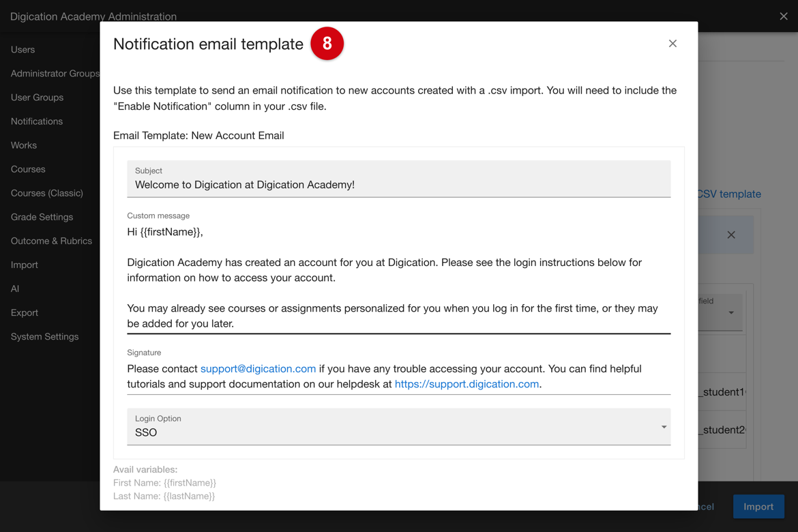The width and height of the screenshot is (798, 532).
Task: Open Export in admin sidebar
Action: (25, 312)
